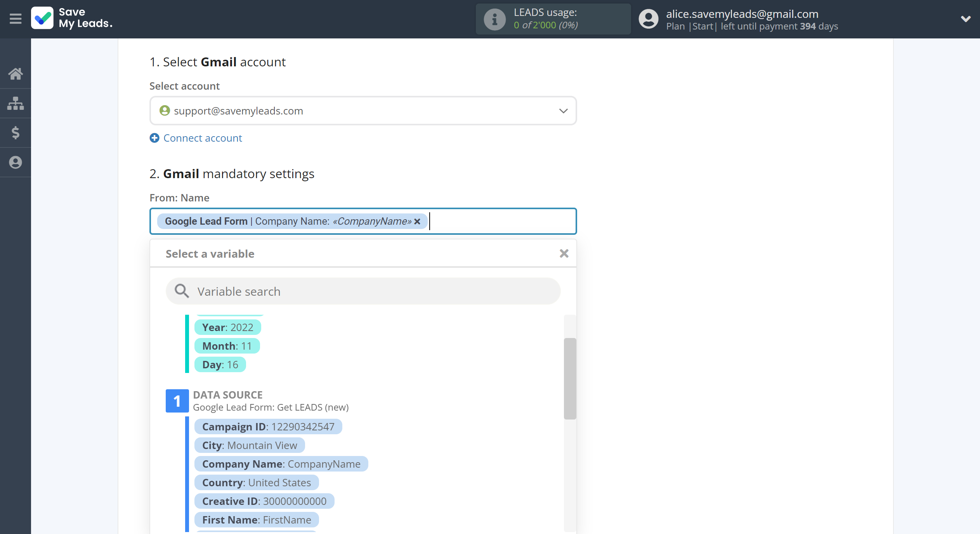The height and width of the screenshot is (534, 980).
Task: Select the Month: 11 variable
Action: [227, 346]
